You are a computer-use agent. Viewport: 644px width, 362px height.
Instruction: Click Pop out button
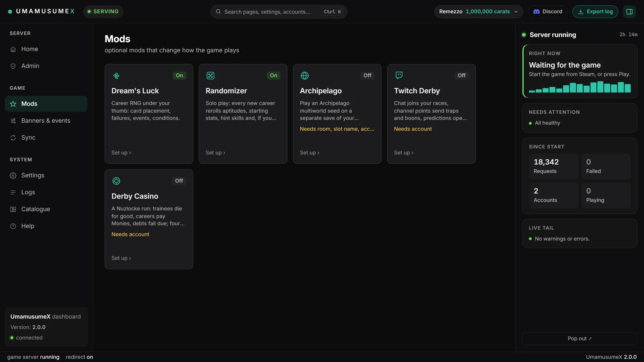(580, 339)
